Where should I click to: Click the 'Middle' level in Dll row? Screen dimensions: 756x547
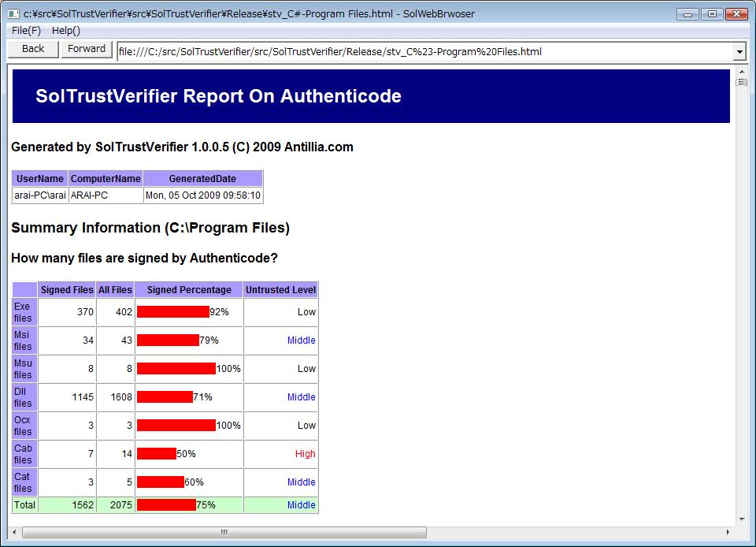pos(302,397)
